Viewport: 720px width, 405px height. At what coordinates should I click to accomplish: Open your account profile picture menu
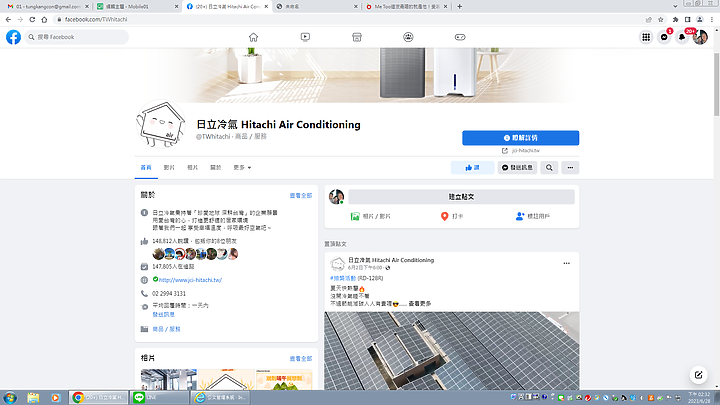click(x=700, y=37)
